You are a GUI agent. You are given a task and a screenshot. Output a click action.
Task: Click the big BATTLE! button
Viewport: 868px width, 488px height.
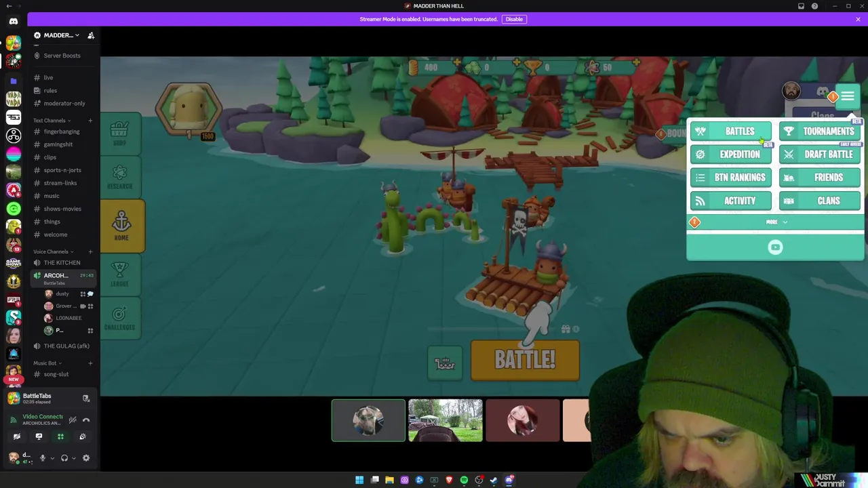525,360
